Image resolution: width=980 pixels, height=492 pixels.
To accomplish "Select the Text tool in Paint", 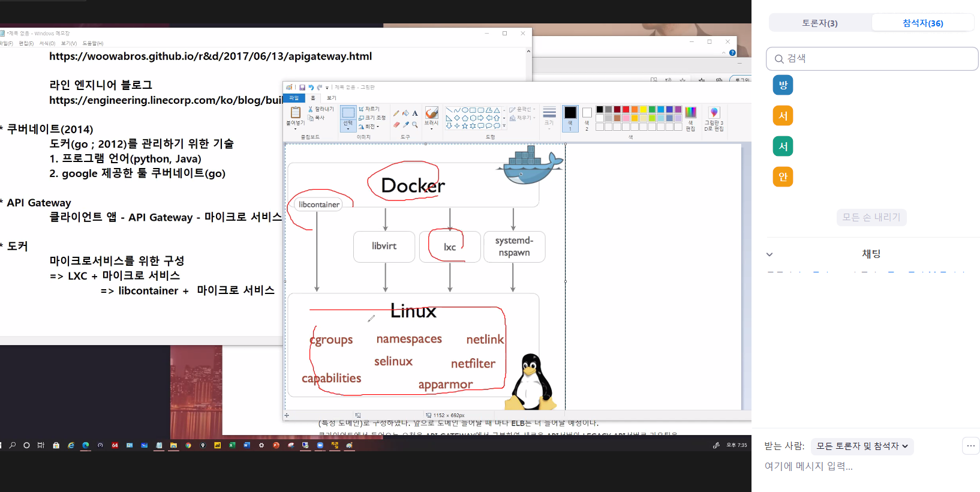I will point(415,113).
